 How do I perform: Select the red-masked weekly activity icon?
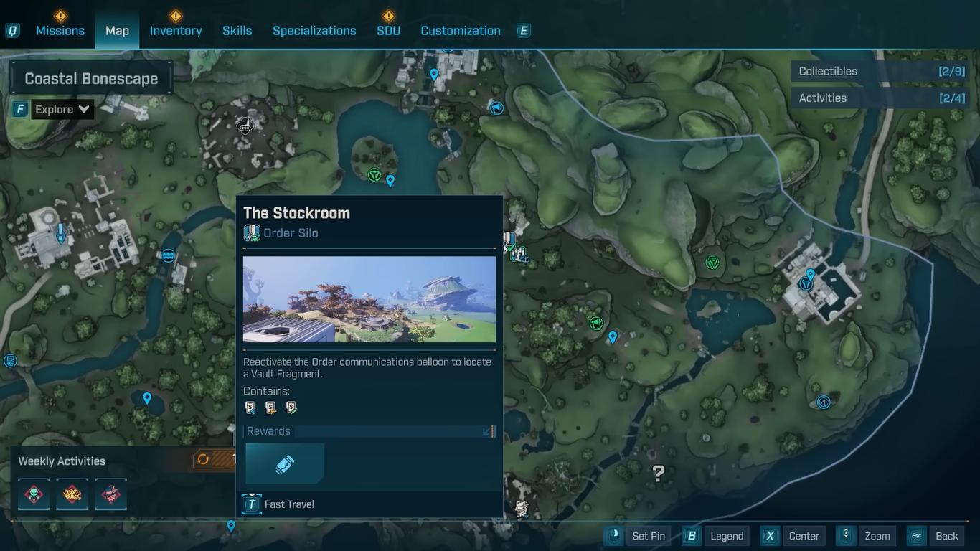(111, 494)
